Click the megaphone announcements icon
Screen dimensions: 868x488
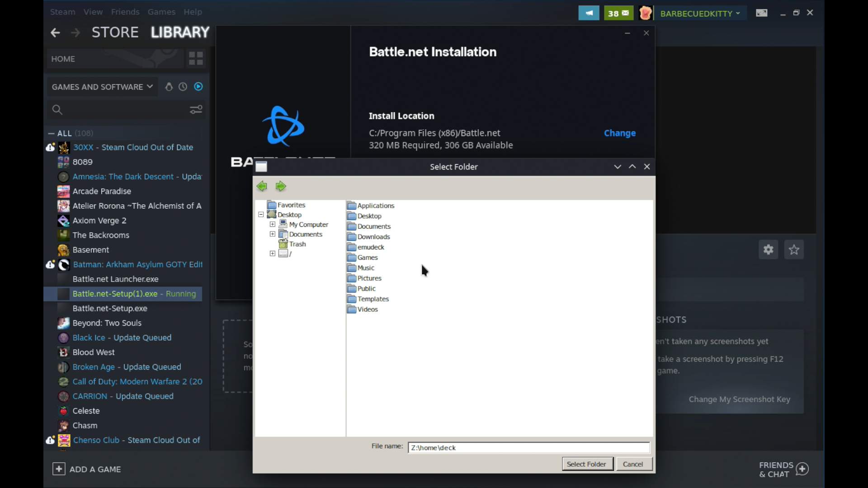click(589, 13)
